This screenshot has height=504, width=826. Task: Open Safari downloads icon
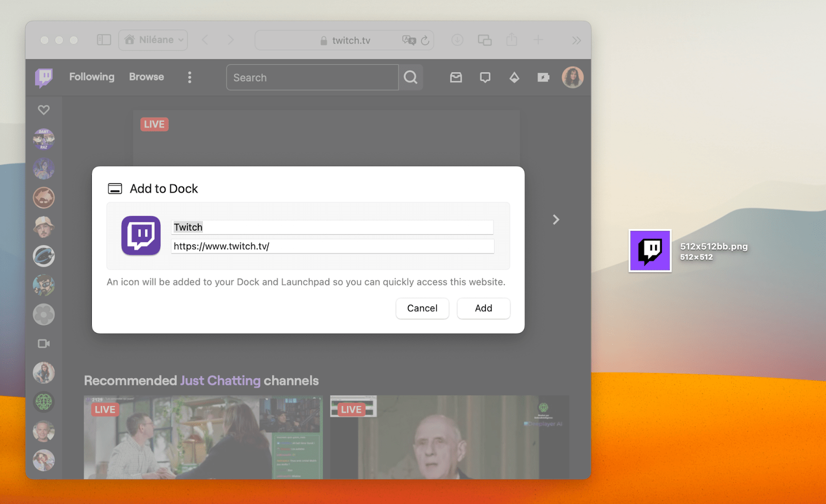pyautogui.click(x=457, y=40)
